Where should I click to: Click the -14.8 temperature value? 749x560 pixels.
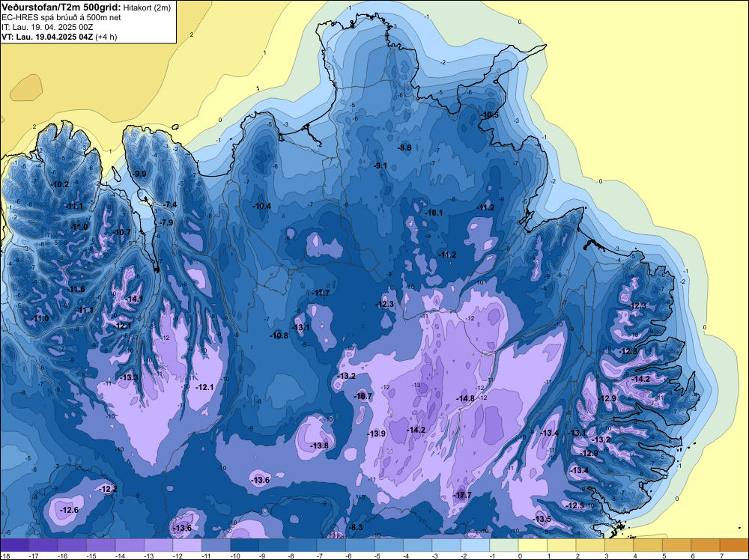[465, 398]
